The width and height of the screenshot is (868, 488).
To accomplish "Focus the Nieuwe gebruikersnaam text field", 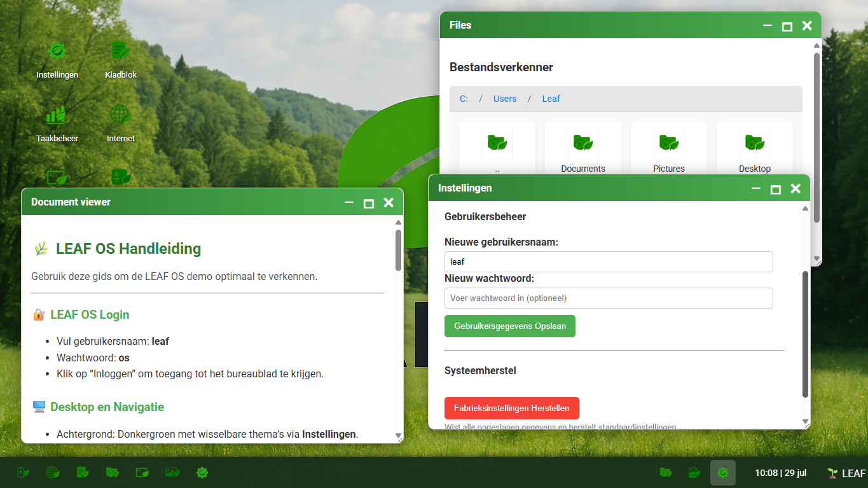I will click(x=608, y=261).
